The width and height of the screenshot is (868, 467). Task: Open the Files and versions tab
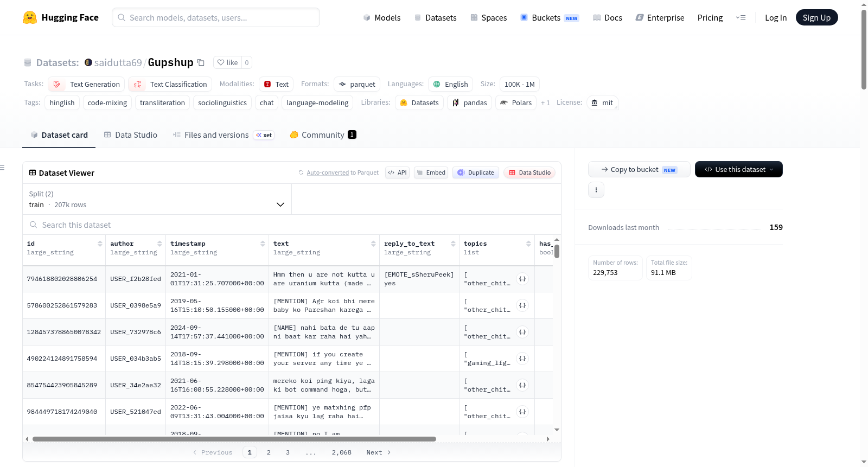(223, 135)
